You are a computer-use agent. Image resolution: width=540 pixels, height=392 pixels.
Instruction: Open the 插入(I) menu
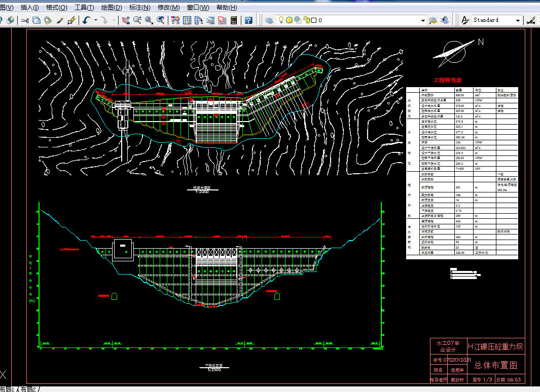tap(29, 7)
